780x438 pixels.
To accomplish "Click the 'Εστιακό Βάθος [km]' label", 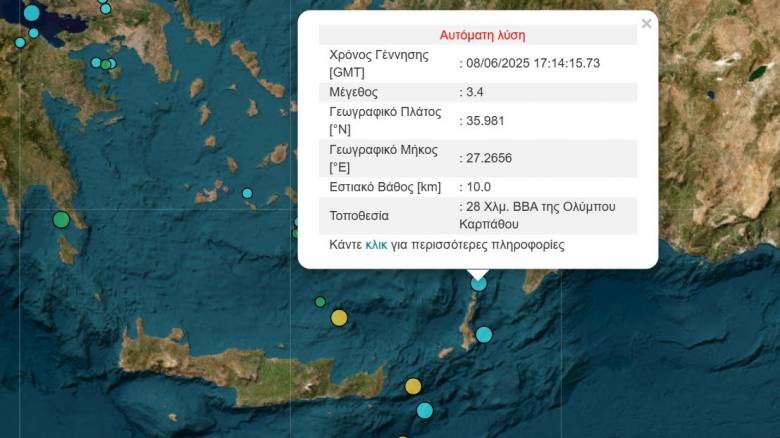I will tap(385, 187).
